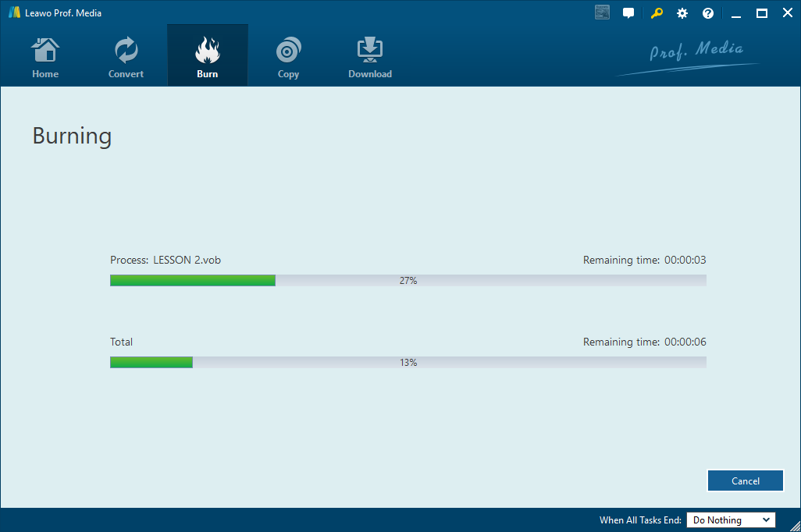
Task: Open the Do Nothing dropdown
Action: 731,520
